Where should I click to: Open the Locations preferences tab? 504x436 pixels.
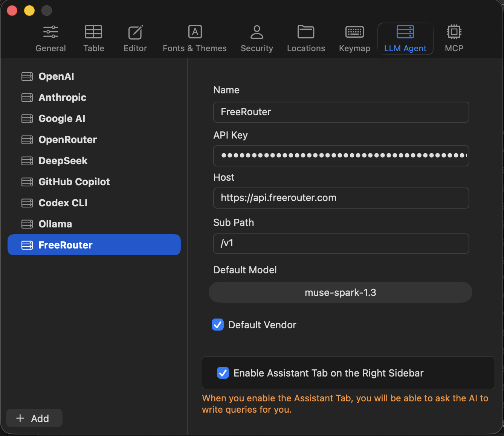[x=306, y=38]
